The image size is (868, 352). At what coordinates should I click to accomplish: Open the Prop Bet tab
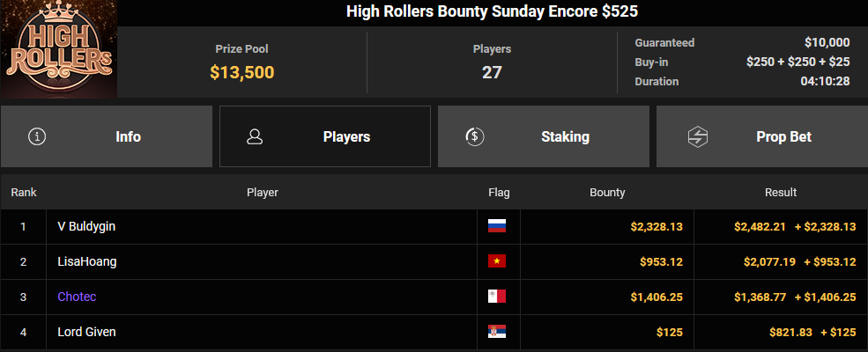[761, 136]
